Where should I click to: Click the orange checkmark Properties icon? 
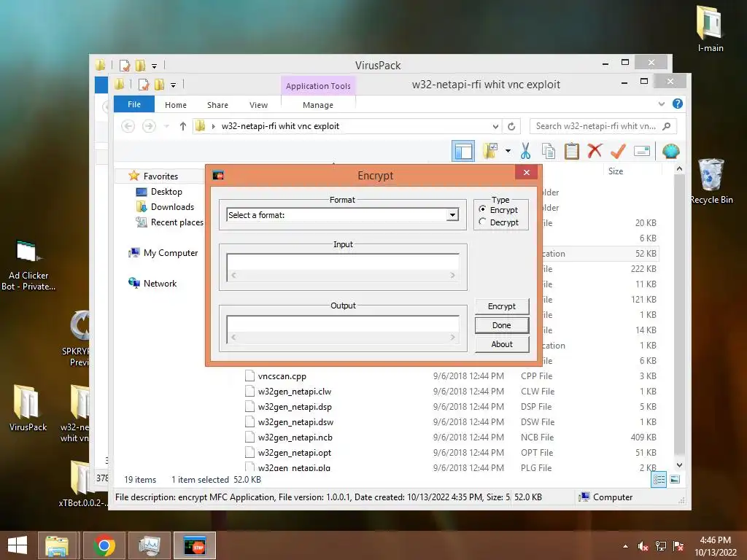[x=618, y=151]
